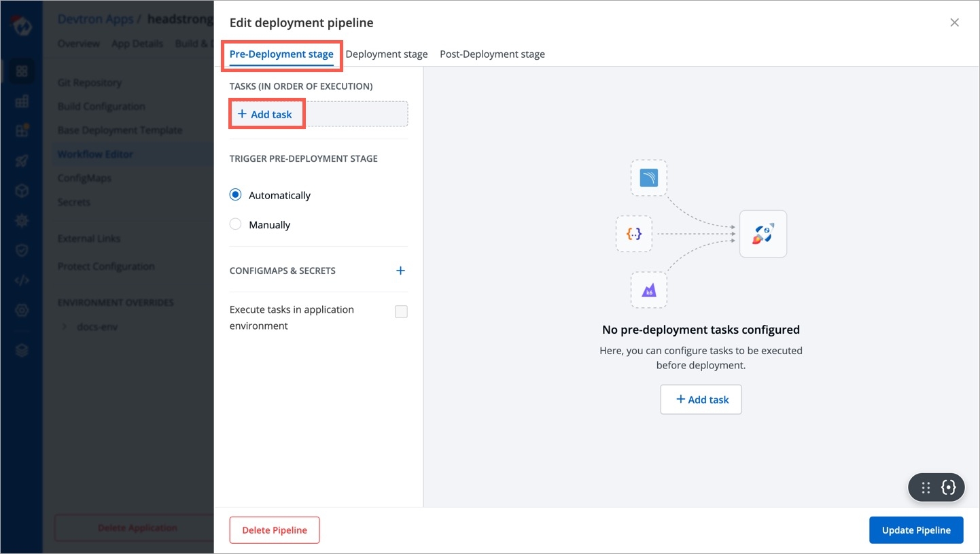The width and height of the screenshot is (980, 554).
Task: Click Add task button below empty state message
Action: click(701, 400)
